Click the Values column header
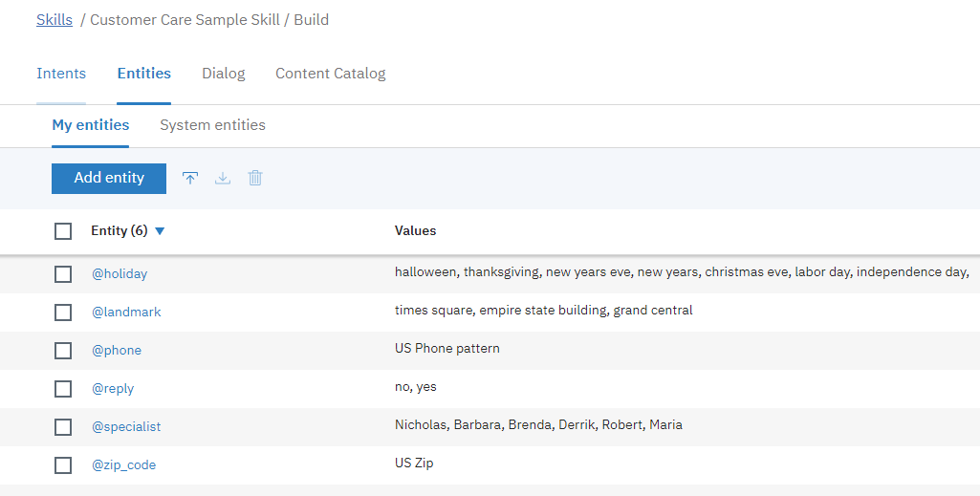 coord(415,231)
